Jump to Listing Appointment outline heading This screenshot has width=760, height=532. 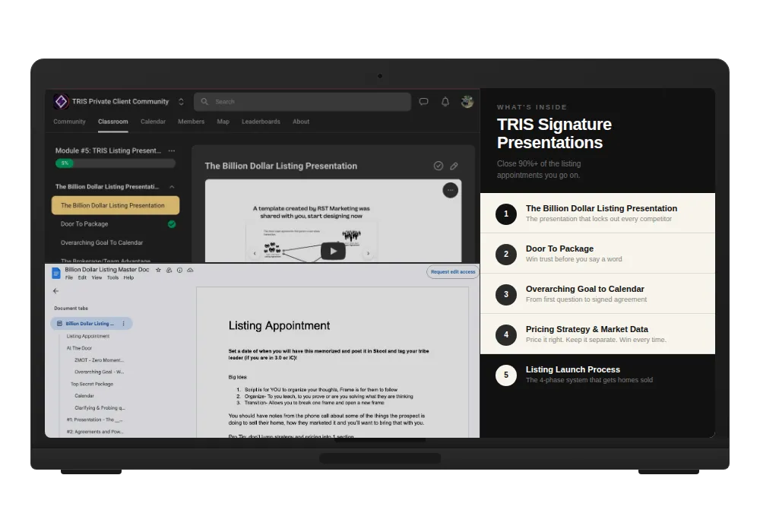click(x=87, y=336)
